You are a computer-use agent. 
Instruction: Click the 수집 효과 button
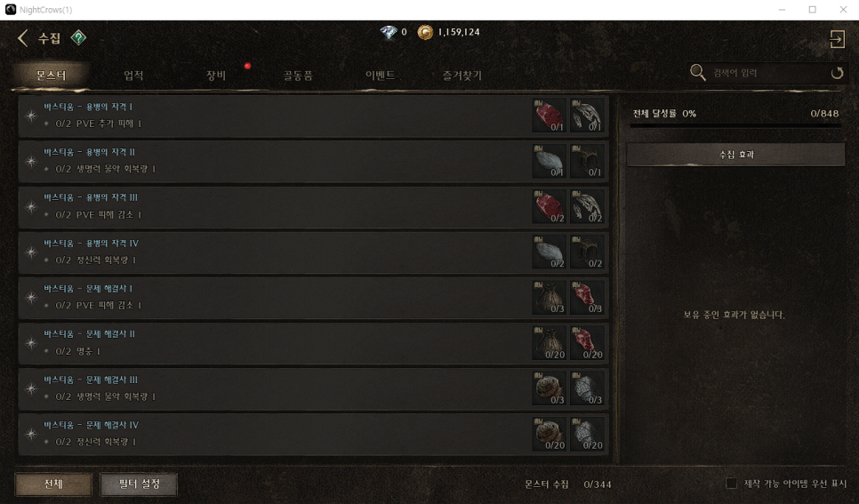[735, 155]
